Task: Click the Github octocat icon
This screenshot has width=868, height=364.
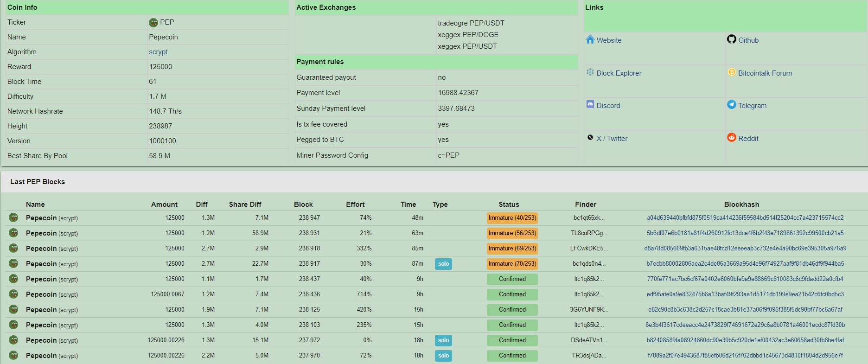Action: point(732,39)
